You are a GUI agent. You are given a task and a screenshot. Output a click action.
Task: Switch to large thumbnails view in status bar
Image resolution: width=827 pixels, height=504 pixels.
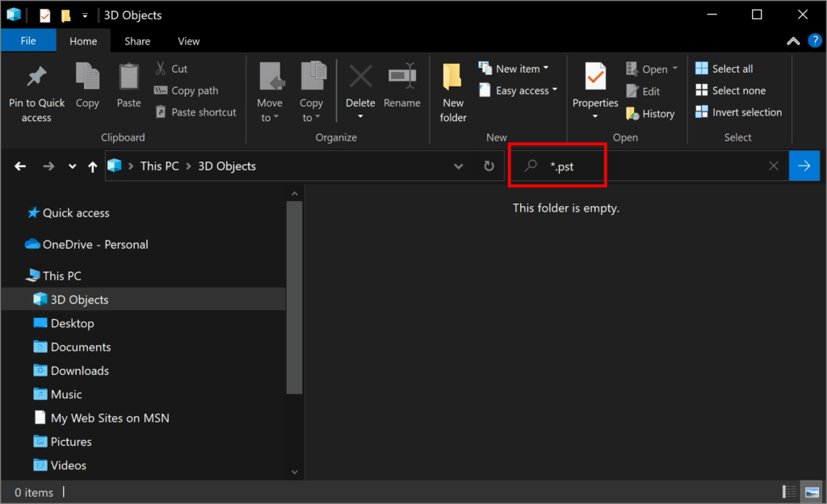(812, 492)
